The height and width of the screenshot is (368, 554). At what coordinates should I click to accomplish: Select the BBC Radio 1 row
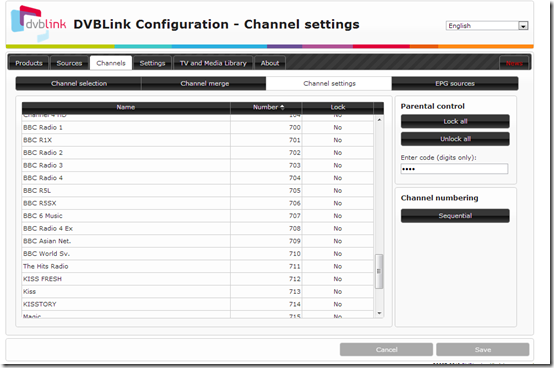(x=198, y=127)
